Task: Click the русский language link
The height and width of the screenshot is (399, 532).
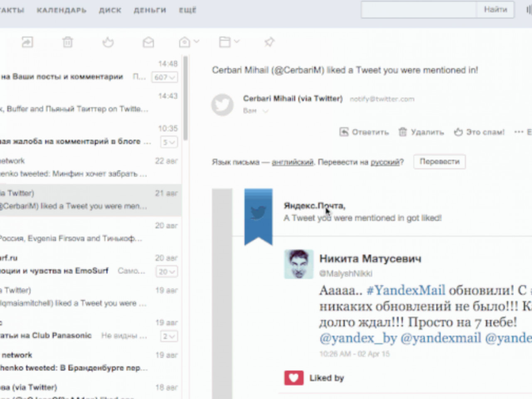Action: 385,162
